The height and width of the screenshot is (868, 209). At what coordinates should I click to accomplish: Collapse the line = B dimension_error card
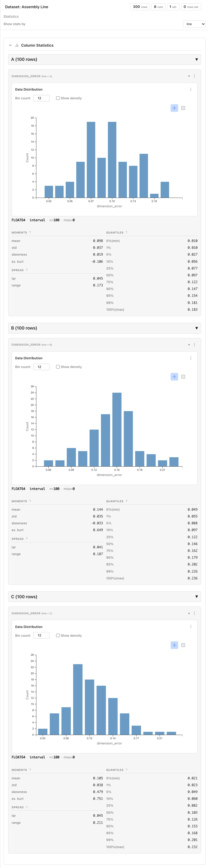coord(189,344)
